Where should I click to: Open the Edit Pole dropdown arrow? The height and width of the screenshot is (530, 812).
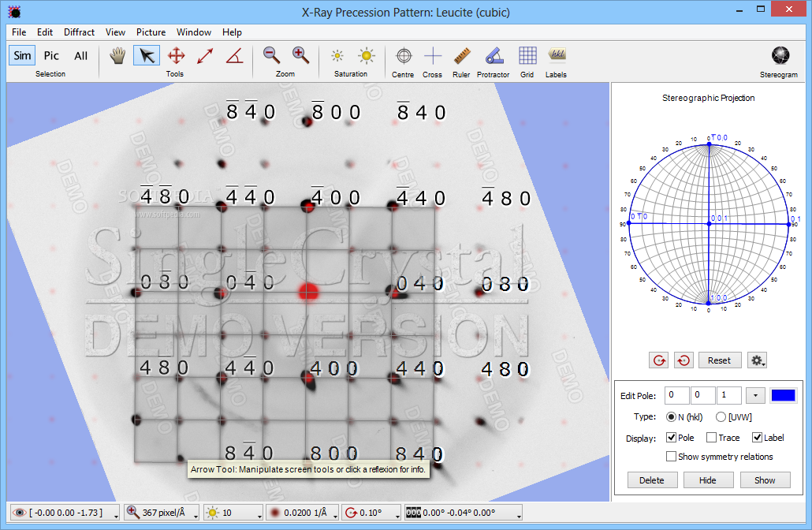click(755, 396)
